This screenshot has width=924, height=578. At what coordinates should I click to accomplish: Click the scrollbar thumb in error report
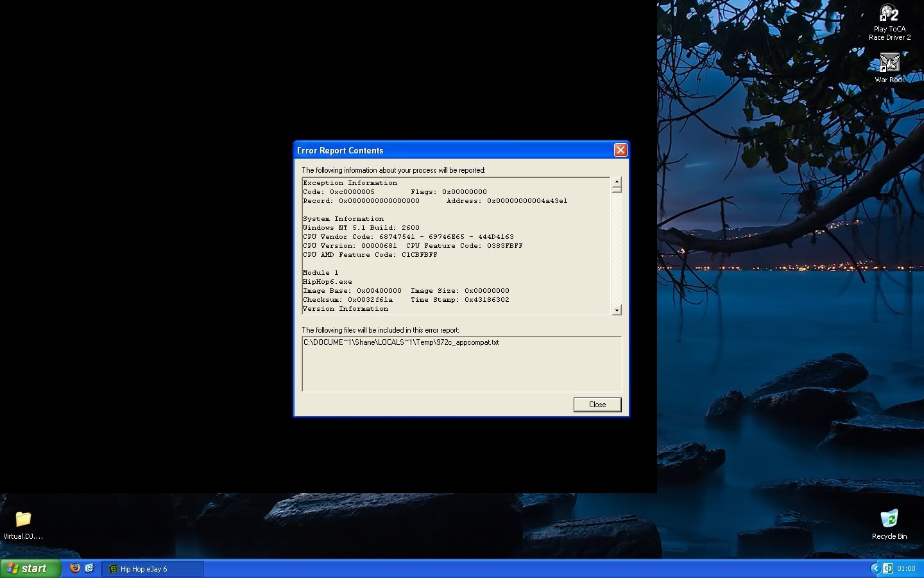[617, 189]
